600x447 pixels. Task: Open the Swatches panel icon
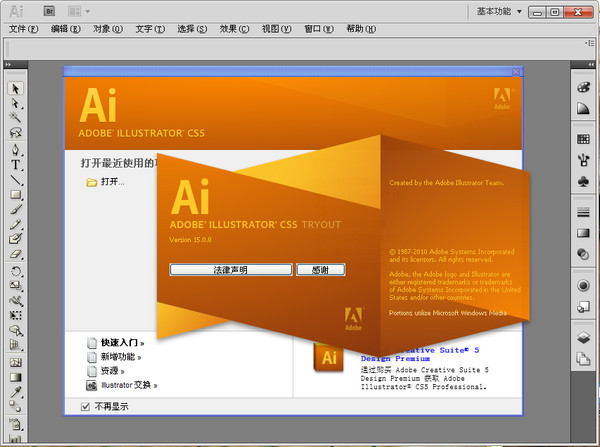click(584, 136)
